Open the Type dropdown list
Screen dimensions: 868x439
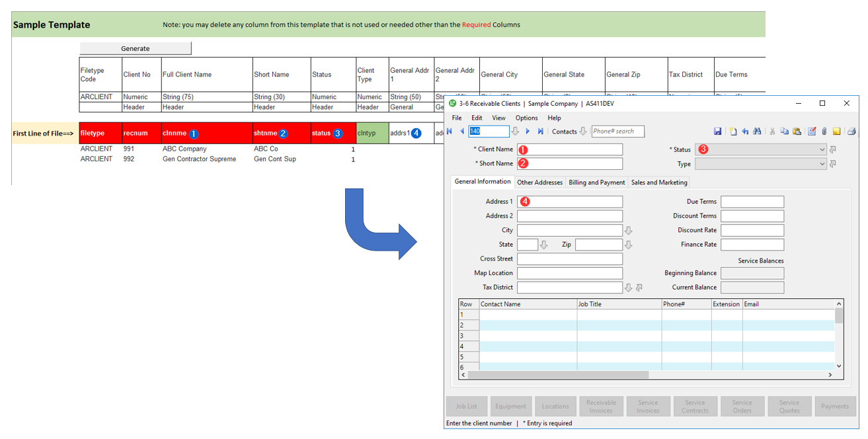[822, 164]
